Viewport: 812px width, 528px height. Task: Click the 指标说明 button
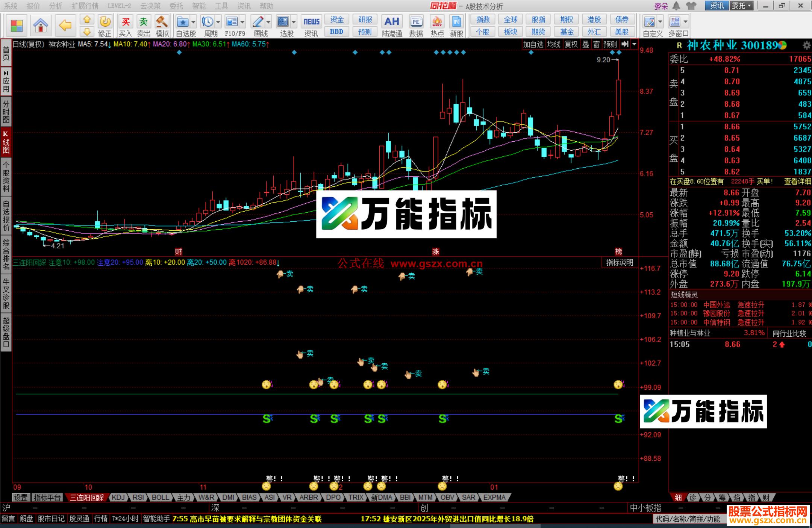coord(619,262)
